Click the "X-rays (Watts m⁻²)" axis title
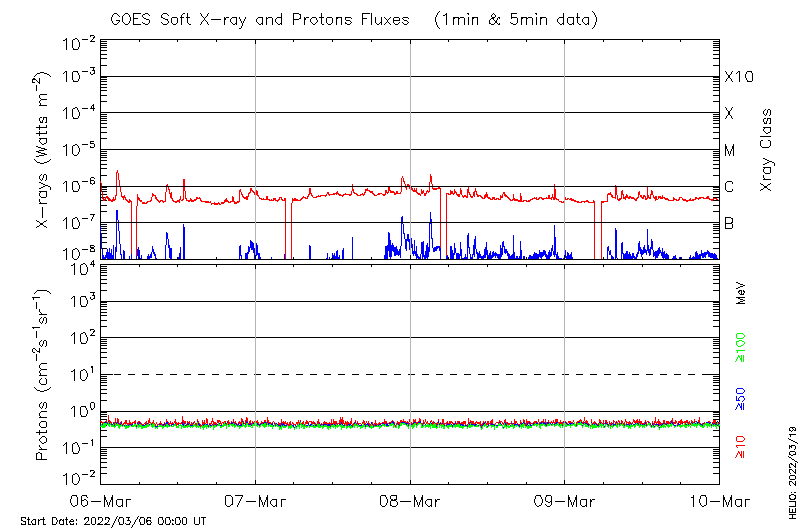The height and width of the screenshot is (530, 800). 43,150
